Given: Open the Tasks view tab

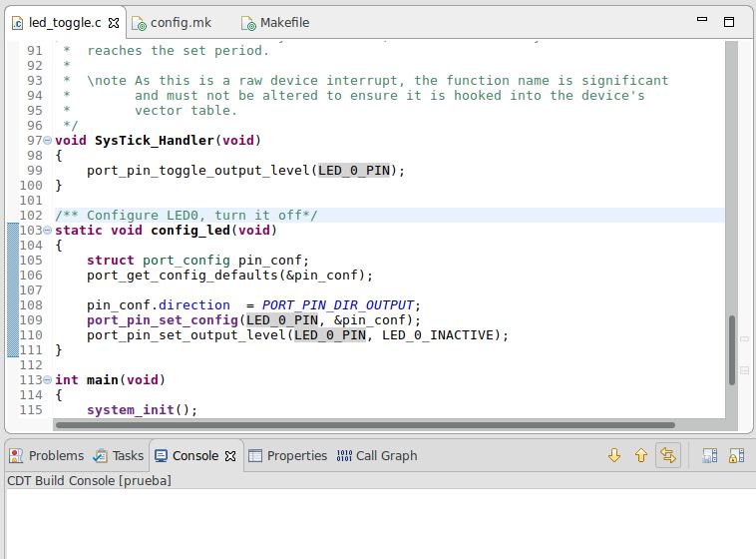Looking at the screenshot, I should [x=119, y=456].
